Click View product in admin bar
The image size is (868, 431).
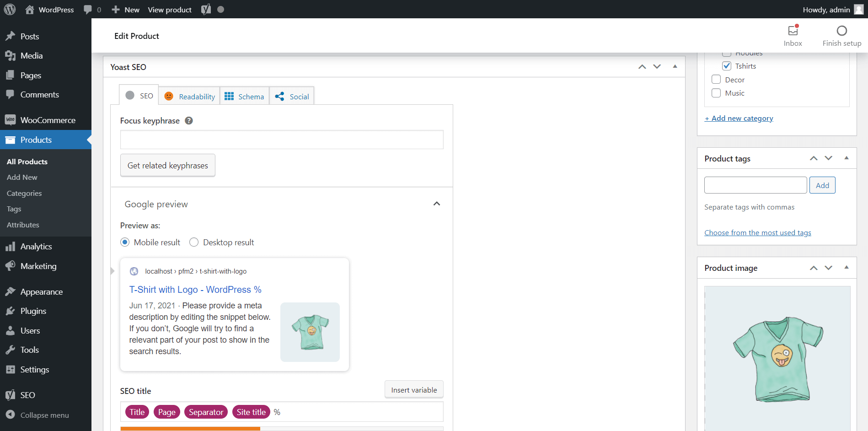(170, 10)
